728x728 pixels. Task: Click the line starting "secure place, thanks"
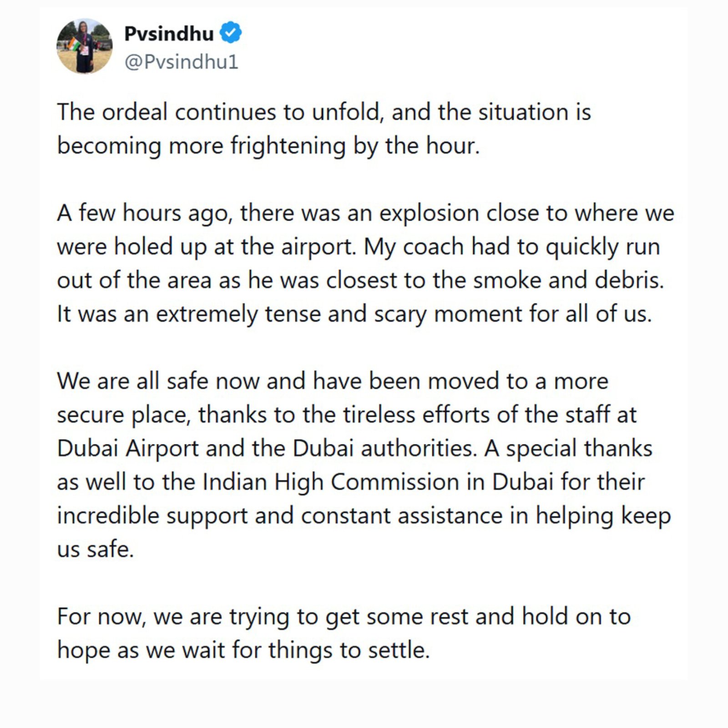tap(346, 415)
